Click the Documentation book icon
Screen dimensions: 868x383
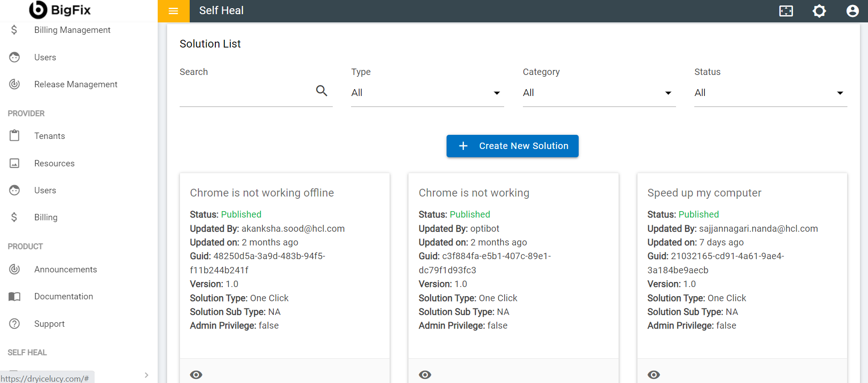(x=15, y=297)
